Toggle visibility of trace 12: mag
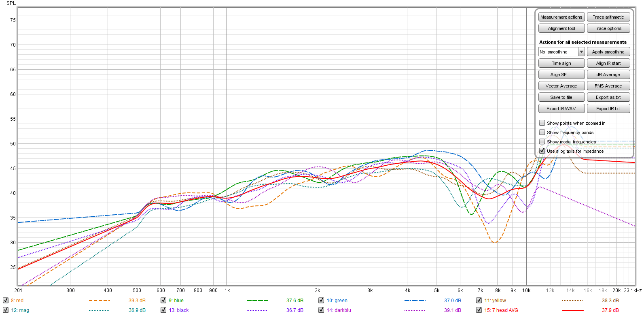Screen dimensions: 644x316 point(6,310)
